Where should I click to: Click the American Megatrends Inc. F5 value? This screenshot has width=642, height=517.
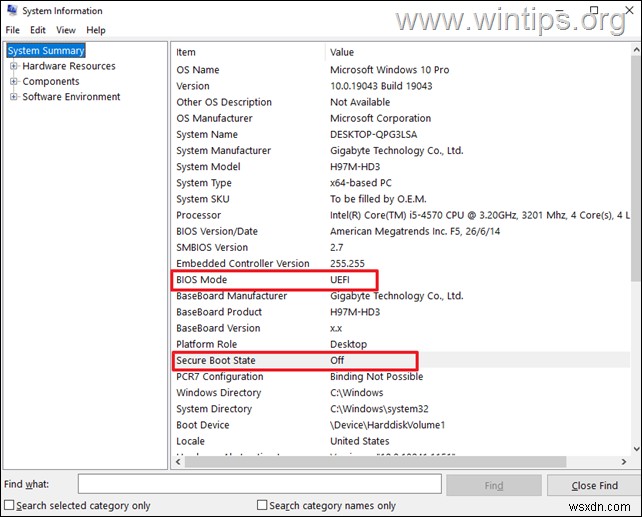point(415,231)
